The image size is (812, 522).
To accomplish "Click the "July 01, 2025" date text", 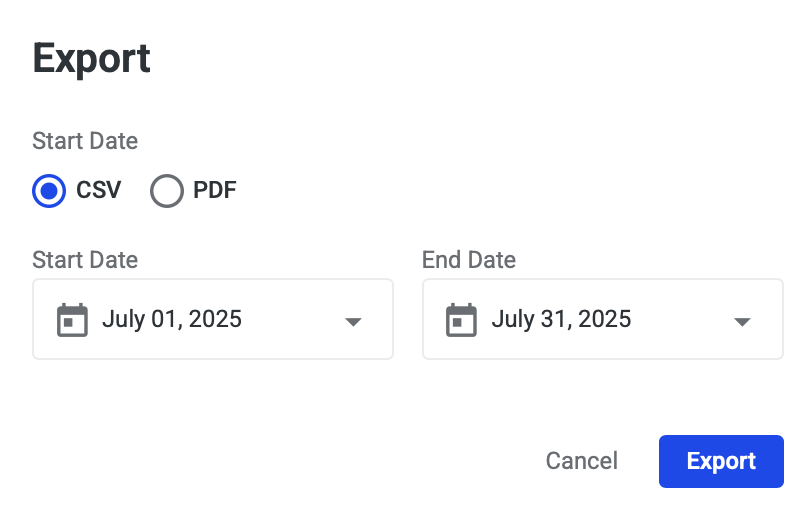I will (x=172, y=320).
